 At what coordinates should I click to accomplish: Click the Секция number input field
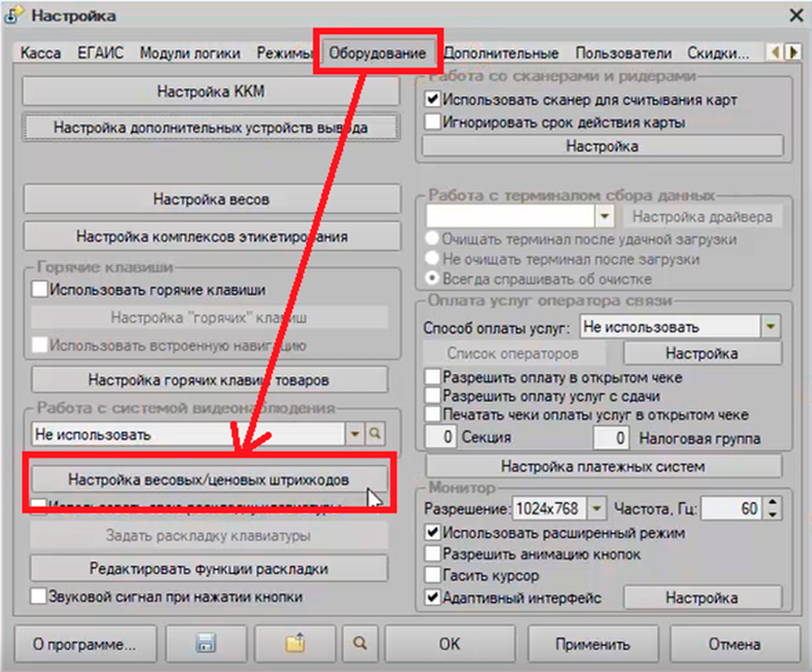pyautogui.click(x=442, y=438)
